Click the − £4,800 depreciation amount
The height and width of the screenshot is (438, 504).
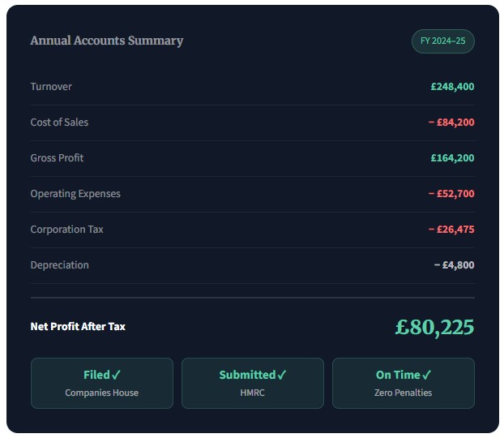(x=454, y=265)
